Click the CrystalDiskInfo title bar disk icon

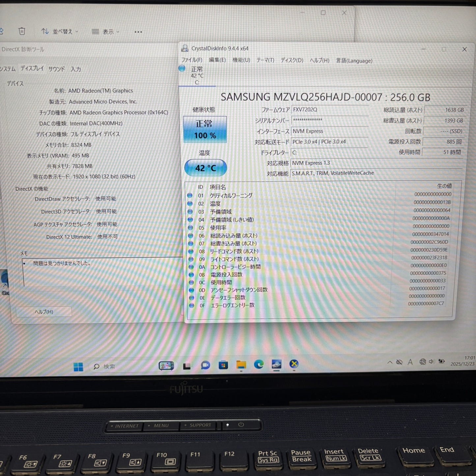pos(184,48)
